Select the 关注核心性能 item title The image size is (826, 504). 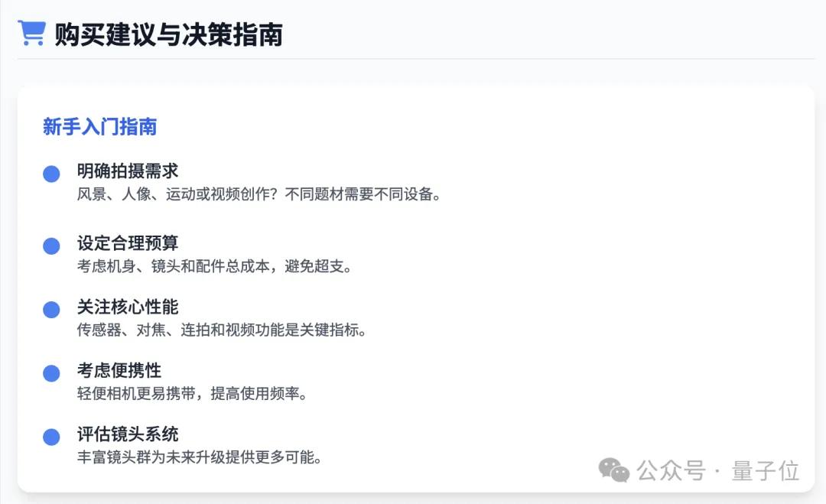[x=128, y=307]
